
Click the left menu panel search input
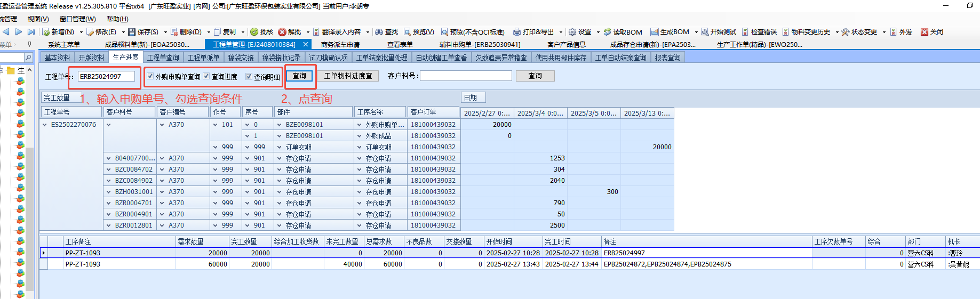(x=12, y=57)
